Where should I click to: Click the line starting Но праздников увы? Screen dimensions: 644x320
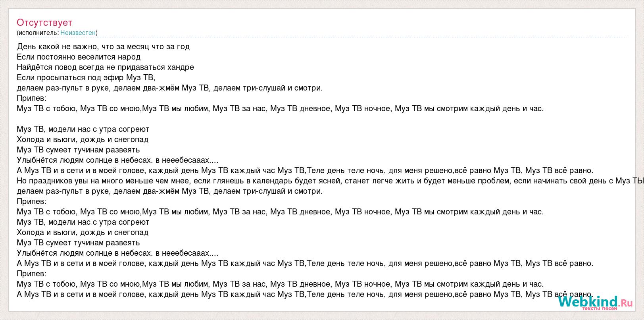click(330, 181)
